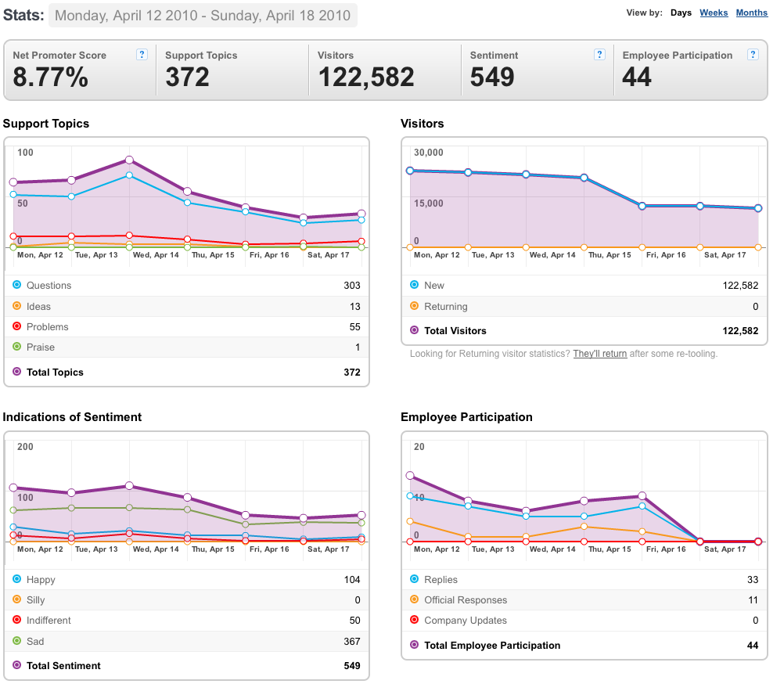Click the Returning visitors legend marker
Viewport: 784px width, 684px height.
pos(414,305)
